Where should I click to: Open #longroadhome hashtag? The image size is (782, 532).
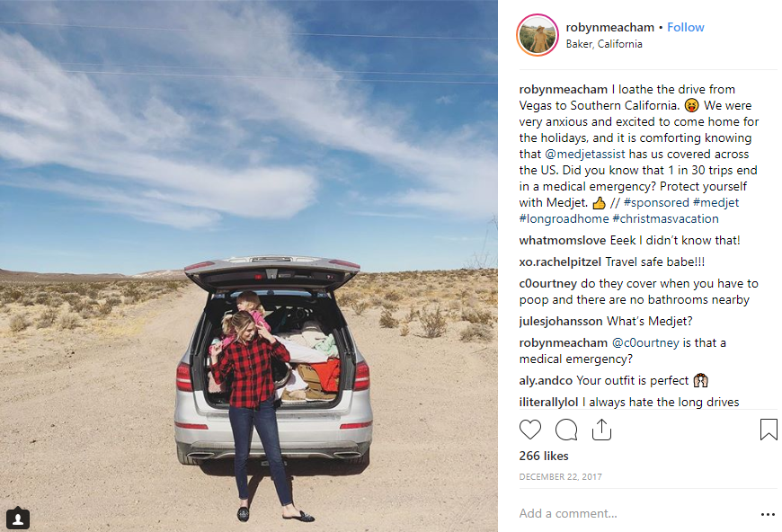point(564,218)
